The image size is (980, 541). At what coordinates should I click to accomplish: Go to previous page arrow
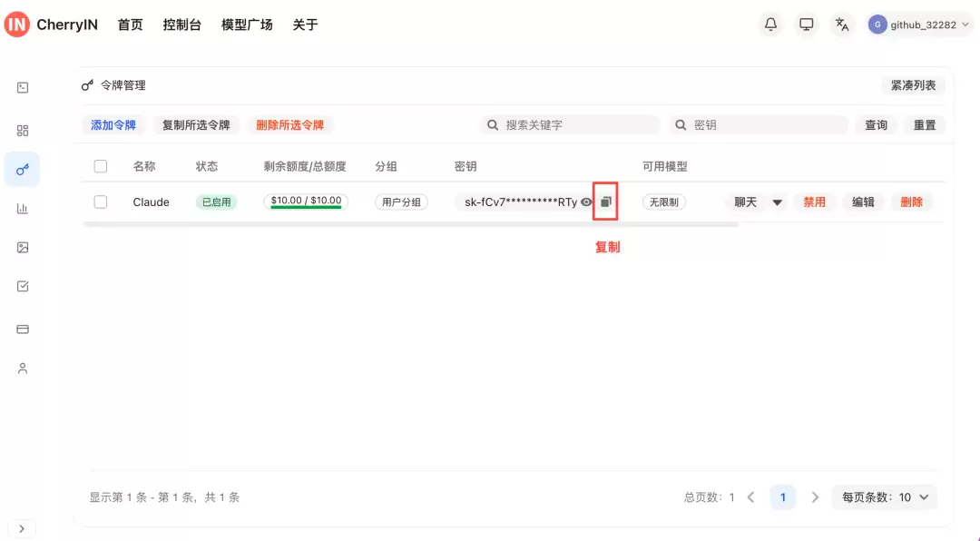pyautogui.click(x=751, y=497)
